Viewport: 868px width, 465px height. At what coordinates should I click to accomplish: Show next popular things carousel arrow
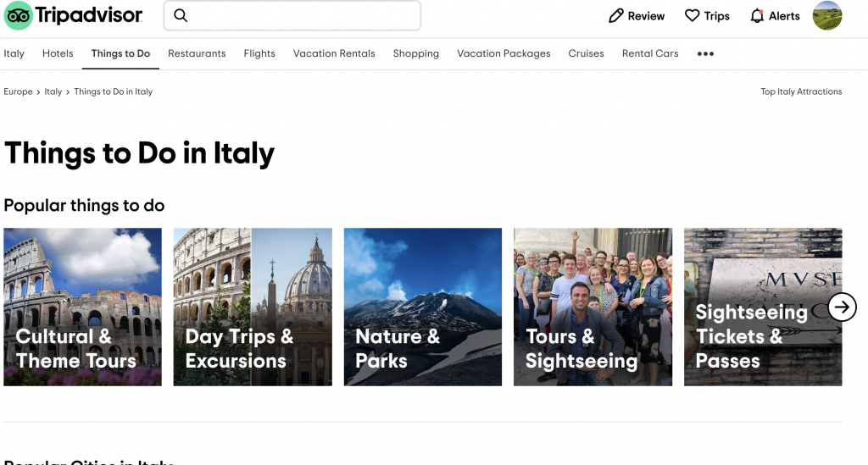point(842,307)
